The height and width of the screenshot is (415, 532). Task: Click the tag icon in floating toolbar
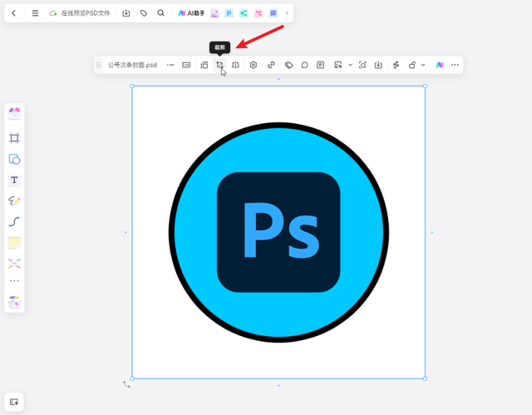click(288, 65)
